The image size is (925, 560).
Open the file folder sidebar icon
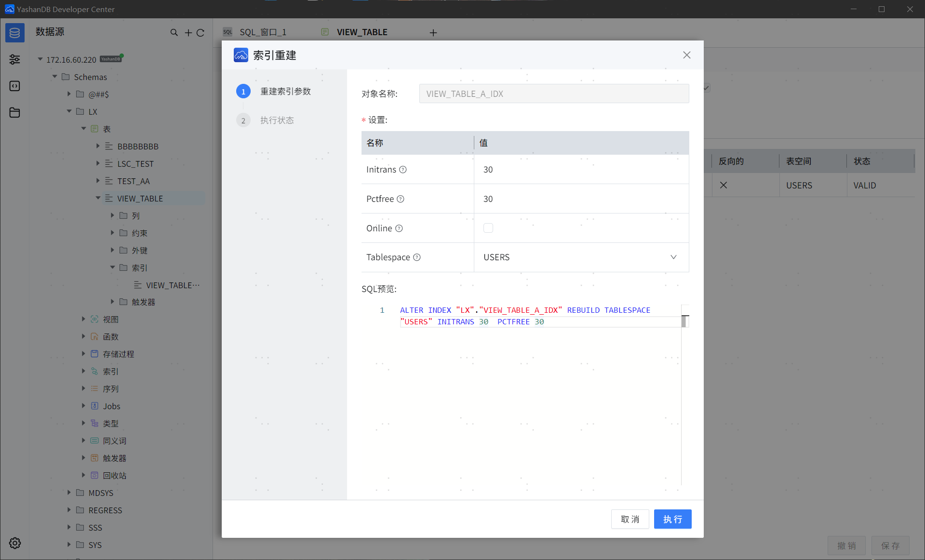pos(14,113)
